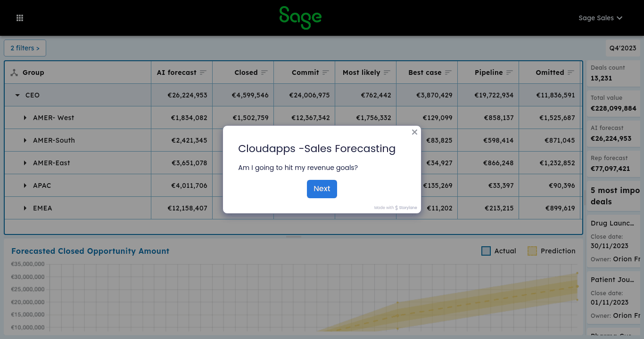This screenshot has width=644, height=339.
Task: Click CEO AI forecast €26,224,953 cell
Action: click(x=182, y=95)
